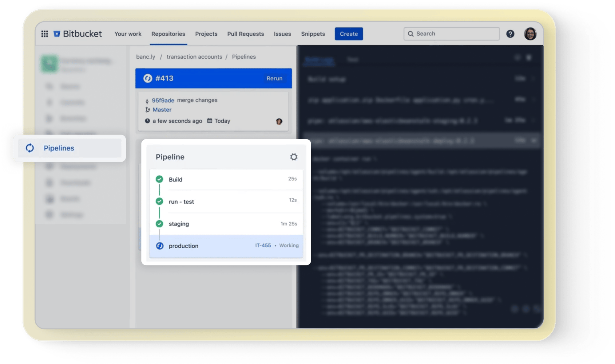Rerun pipeline #413
Screen dimensions: 615x364
pyautogui.click(x=274, y=78)
